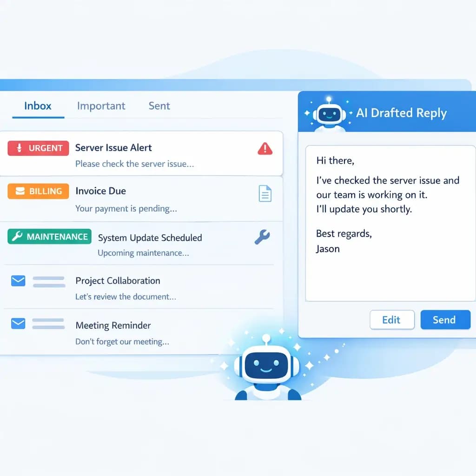Click the sender placeholder lines in Project Collaboration row
This screenshot has height=476, width=476.
(49, 282)
